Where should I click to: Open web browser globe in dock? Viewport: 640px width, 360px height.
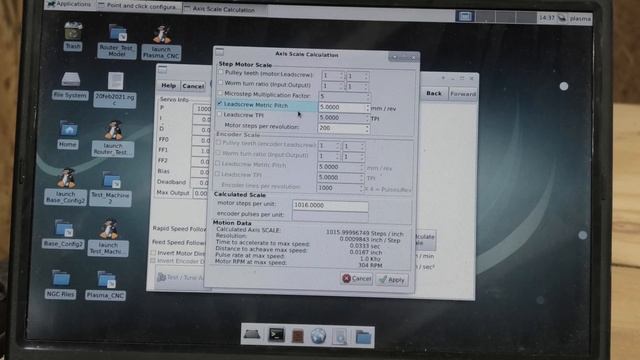(318, 336)
